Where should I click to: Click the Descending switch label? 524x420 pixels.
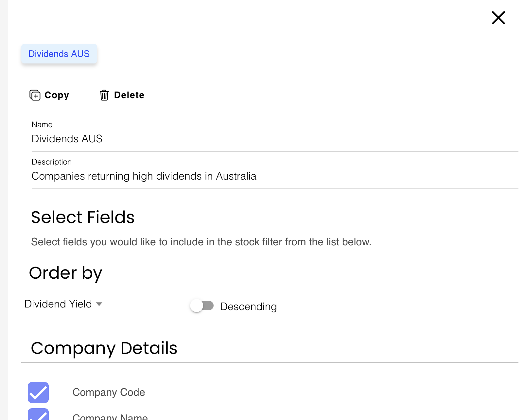coord(248,306)
